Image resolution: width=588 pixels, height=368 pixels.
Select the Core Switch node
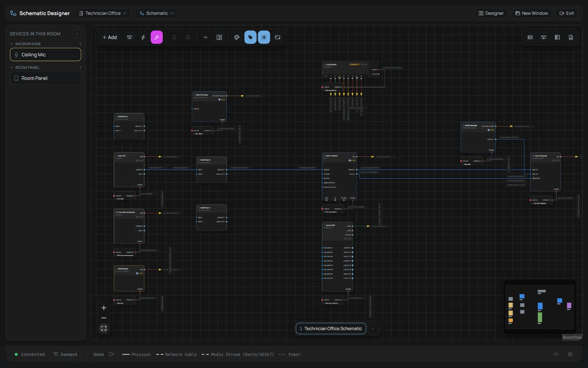pyautogui.click(x=350, y=70)
